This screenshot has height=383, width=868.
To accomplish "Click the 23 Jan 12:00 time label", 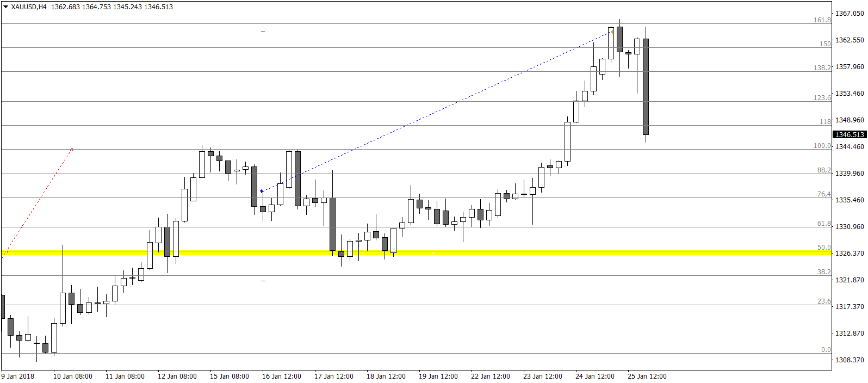I will point(543,376).
